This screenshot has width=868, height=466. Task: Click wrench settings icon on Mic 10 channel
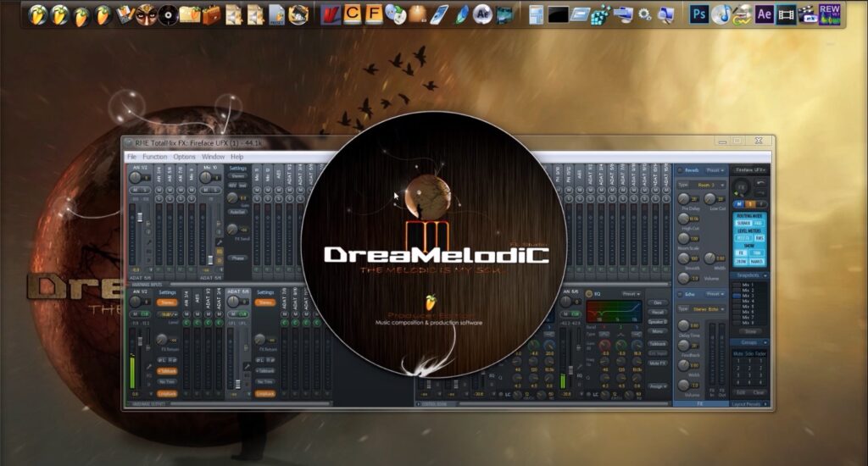tap(220, 241)
